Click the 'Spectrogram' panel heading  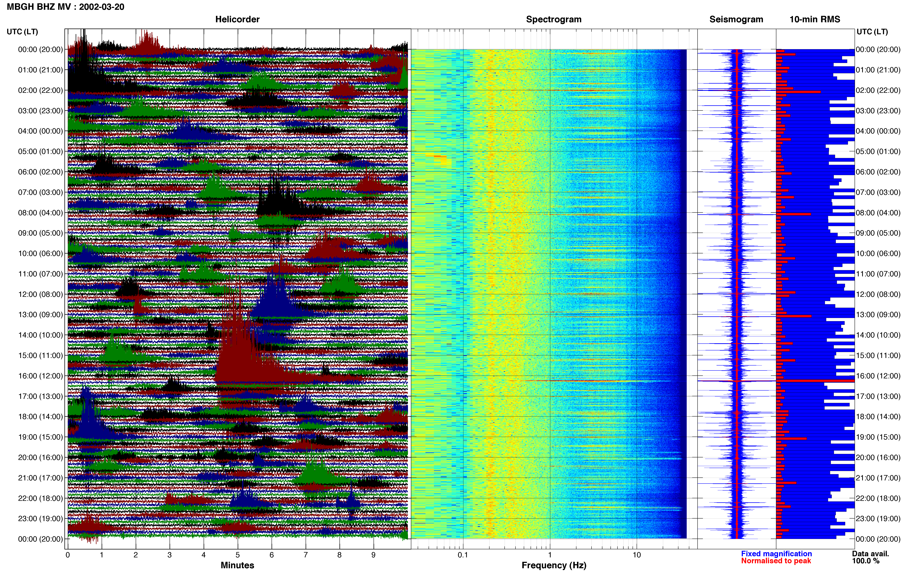click(554, 19)
